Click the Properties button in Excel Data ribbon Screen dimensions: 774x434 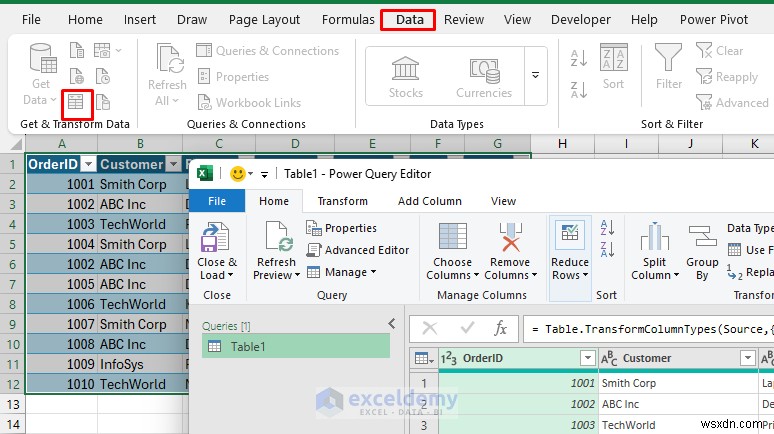pos(233,77)
